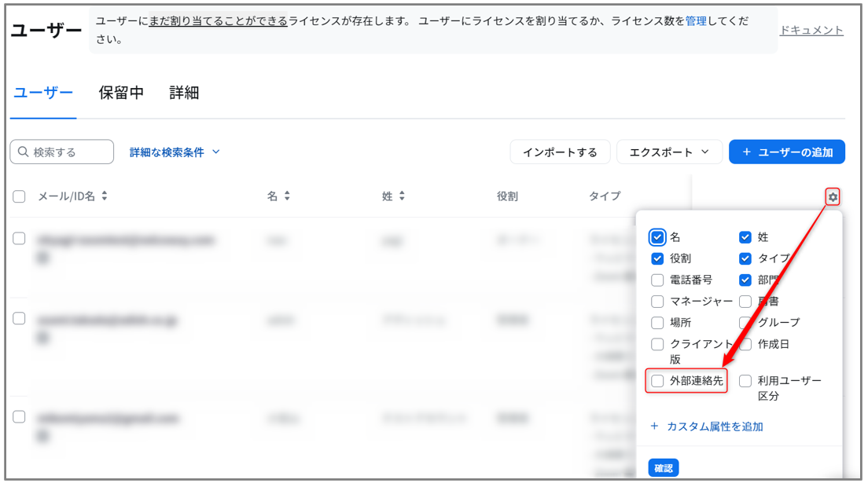Viewport: 868px width, 487px height.
Task: Click the column settings gear icon
Action: 833,196
